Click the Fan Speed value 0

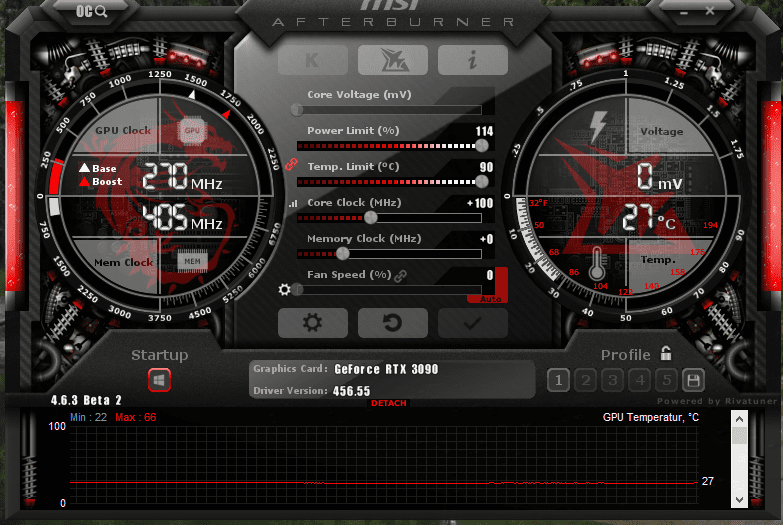[x=489, y=275]
